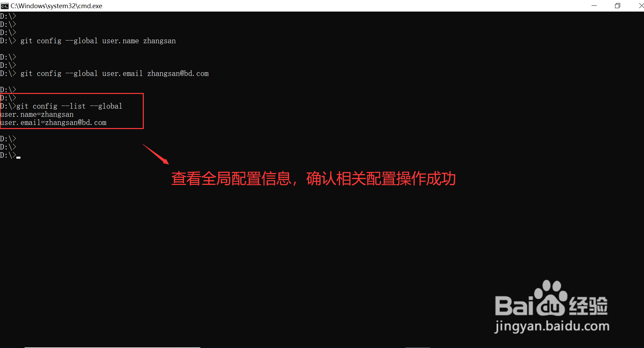Minimize the cmd.exe window
The width and height of the screenshot is (644, 348).
pyautogui.click(x=594, y=6)
